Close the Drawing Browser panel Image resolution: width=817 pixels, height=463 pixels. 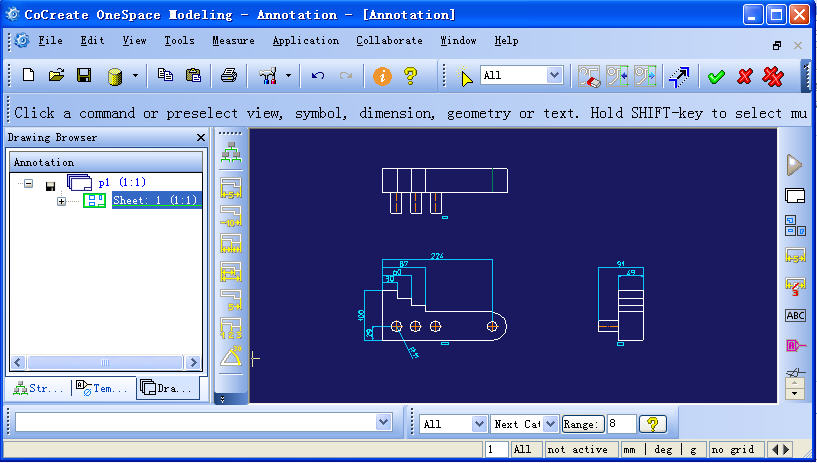pyautogui.click(x=201, y=137)
